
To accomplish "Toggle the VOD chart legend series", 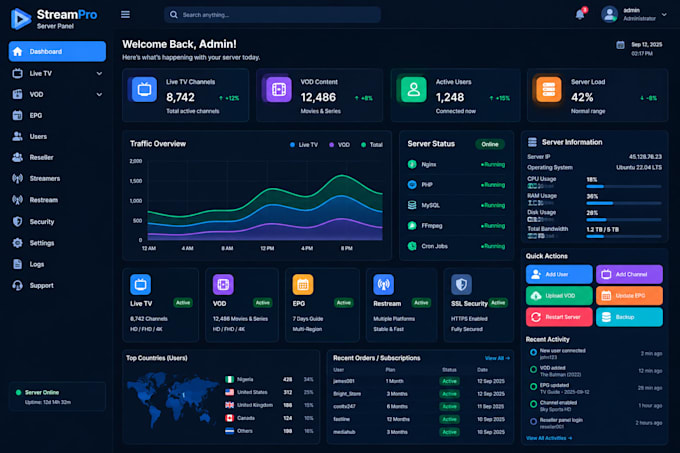I will (x=339, y=145).
